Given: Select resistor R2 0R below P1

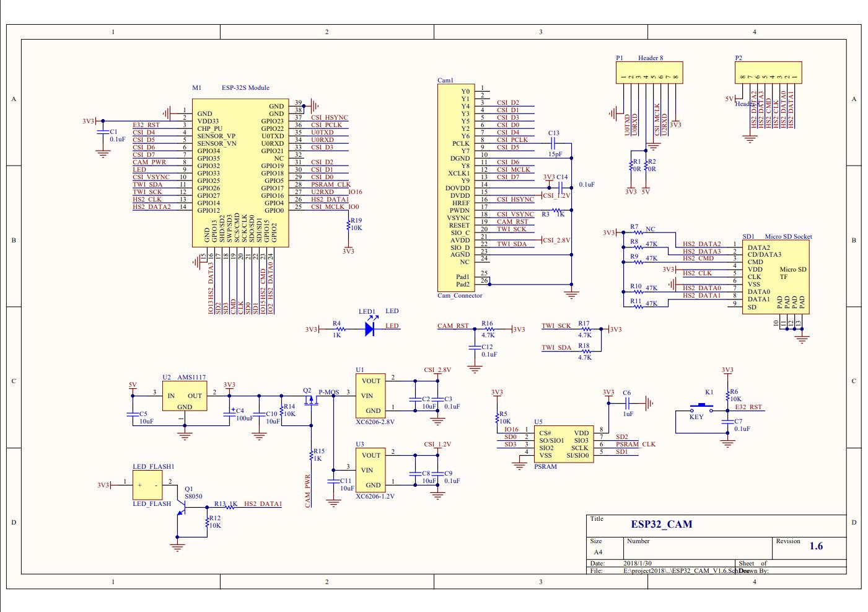Looking at the screenshot, I should [646, 165].
